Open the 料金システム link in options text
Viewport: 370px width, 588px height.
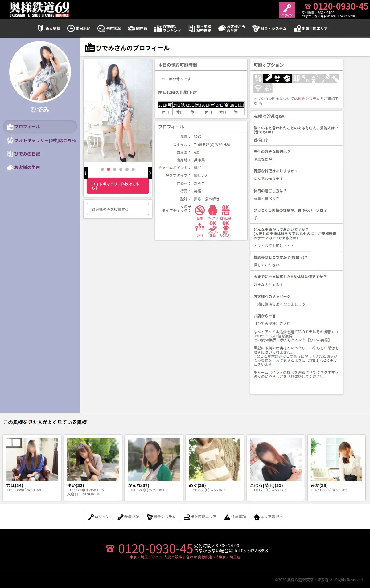[309, 99]
